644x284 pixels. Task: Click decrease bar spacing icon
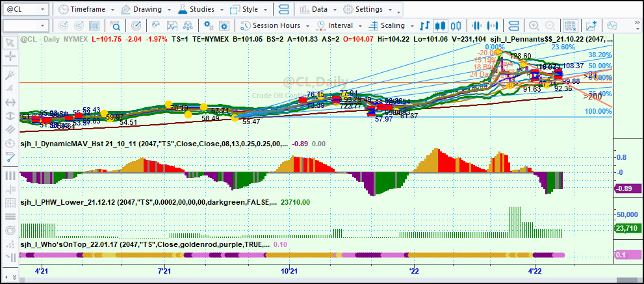click(x=476, y=25)
